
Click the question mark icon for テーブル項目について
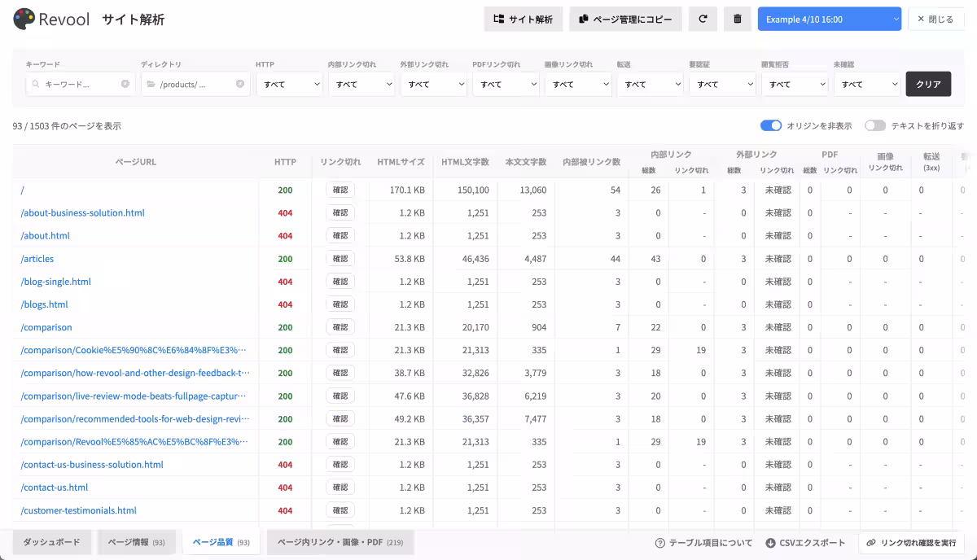coord(660,543)
